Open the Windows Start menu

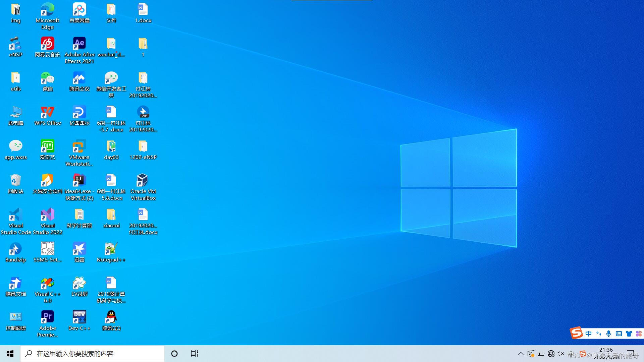coord(10,354)
